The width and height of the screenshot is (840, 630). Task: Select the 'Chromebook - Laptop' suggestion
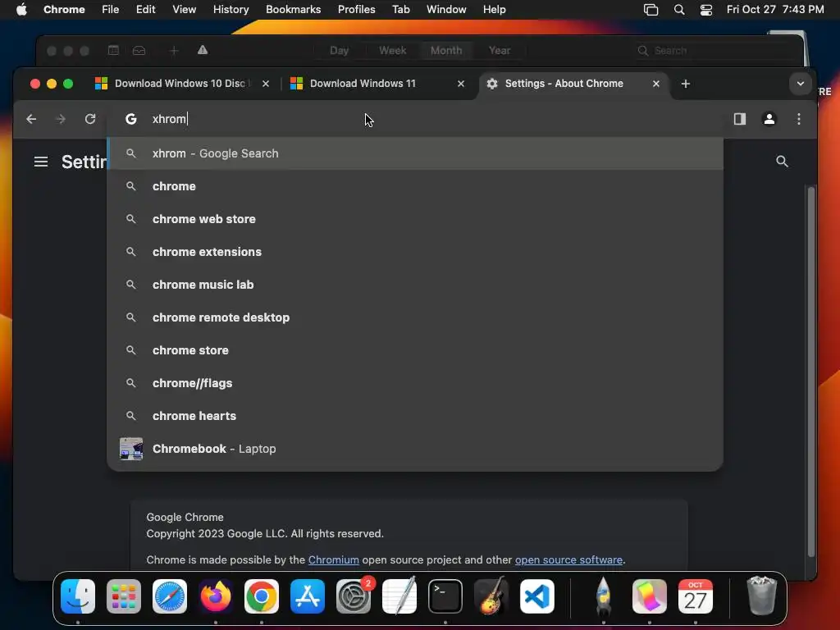click(x=415, y=449)
